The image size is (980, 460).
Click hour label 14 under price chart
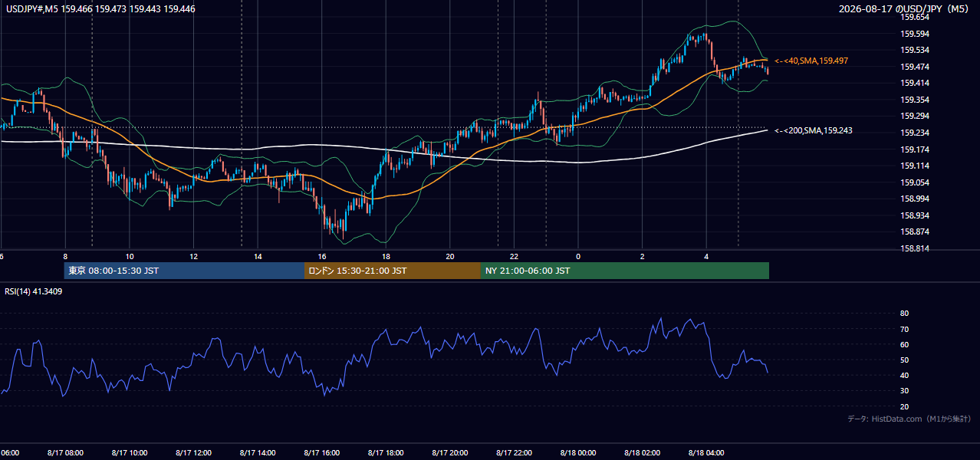click(x=258, y=256)
